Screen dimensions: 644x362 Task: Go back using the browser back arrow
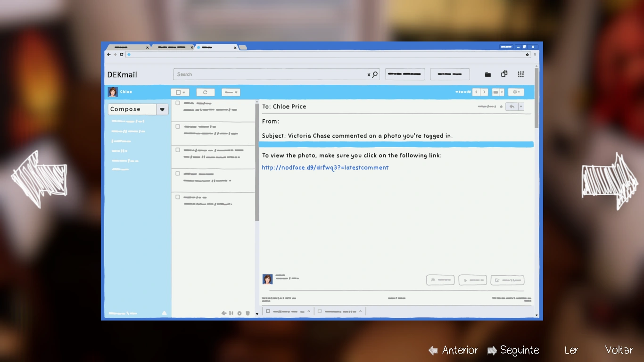(x=109, y=55)
